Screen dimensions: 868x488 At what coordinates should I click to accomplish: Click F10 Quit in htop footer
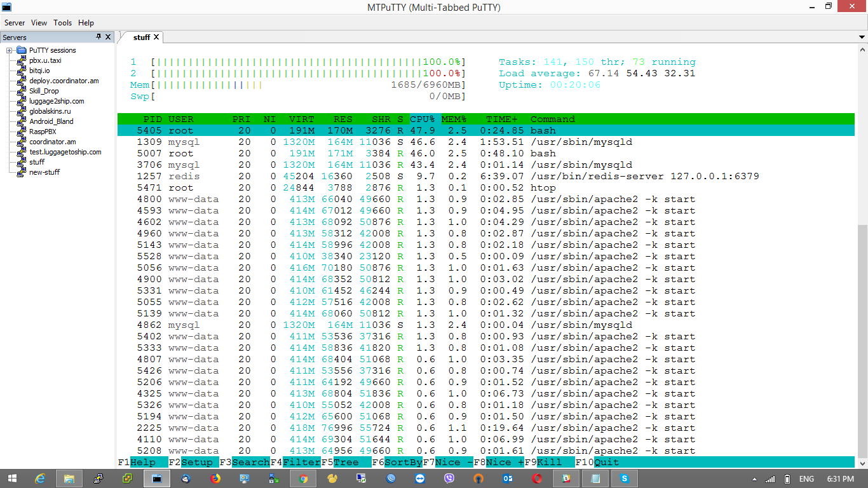click(597, 462)
